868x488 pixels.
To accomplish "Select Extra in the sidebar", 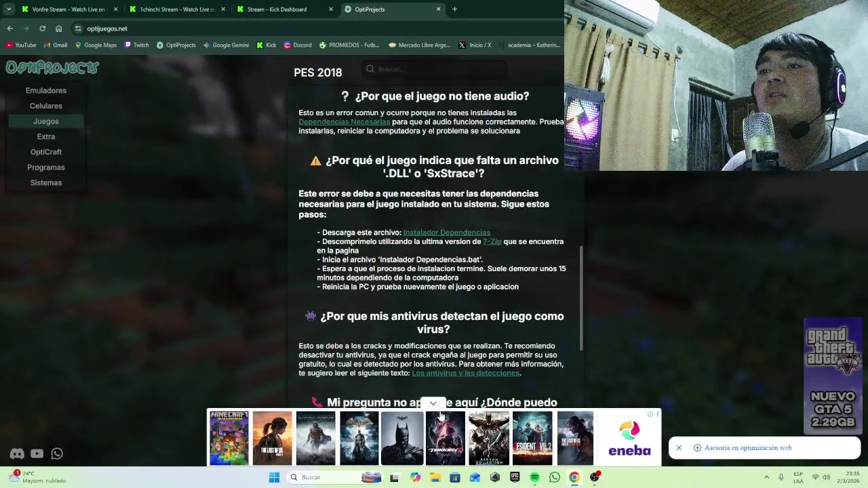I will coord(46,137).
